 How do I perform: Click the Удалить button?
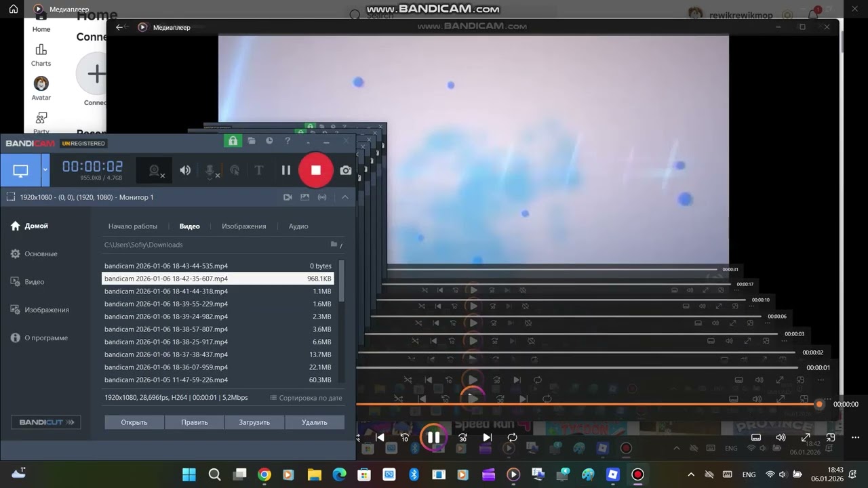point(315,422)
